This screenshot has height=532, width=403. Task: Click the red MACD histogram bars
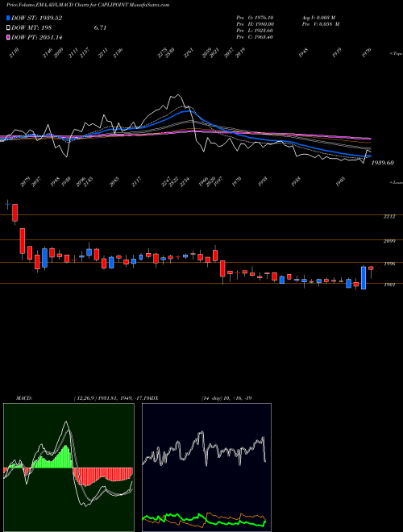[x=102, y=476]
